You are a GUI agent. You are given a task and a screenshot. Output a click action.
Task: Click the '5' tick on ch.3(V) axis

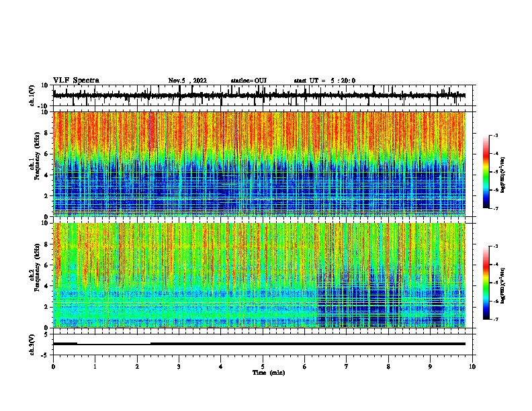(x=46, y=334)
